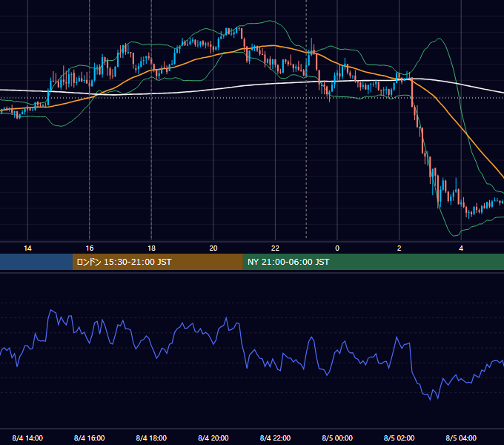Click the blue session band before London
Image resolution: width=504 pixels, height=445 pixels.
36,262
